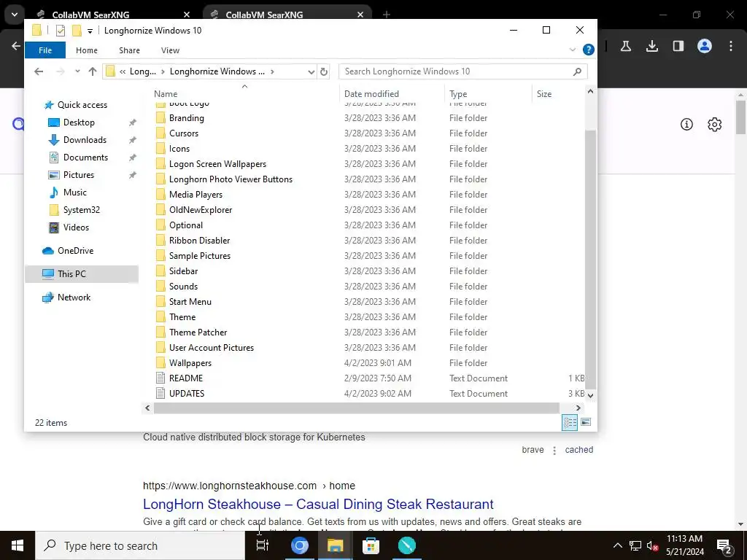The image size is (747, 560).
Task: Click the search magnifier in Explorer
Action: pos(578,71)
